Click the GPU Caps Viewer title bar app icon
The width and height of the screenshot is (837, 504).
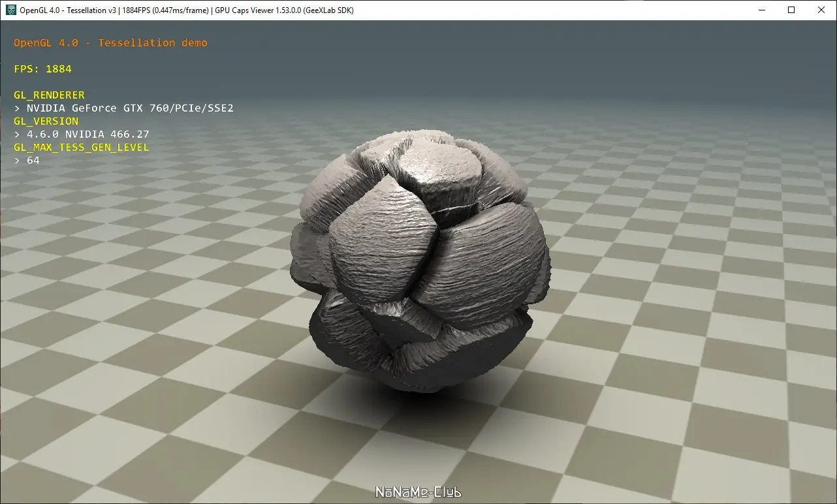10,10
